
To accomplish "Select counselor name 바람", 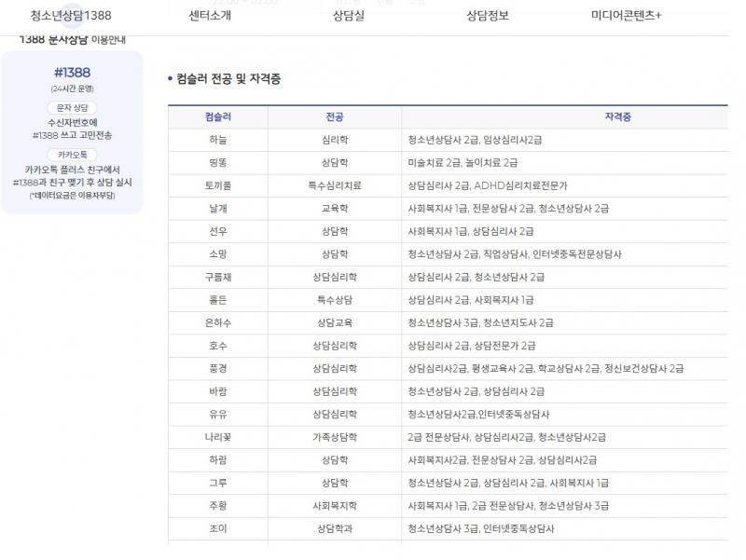I will pos(218,391).
